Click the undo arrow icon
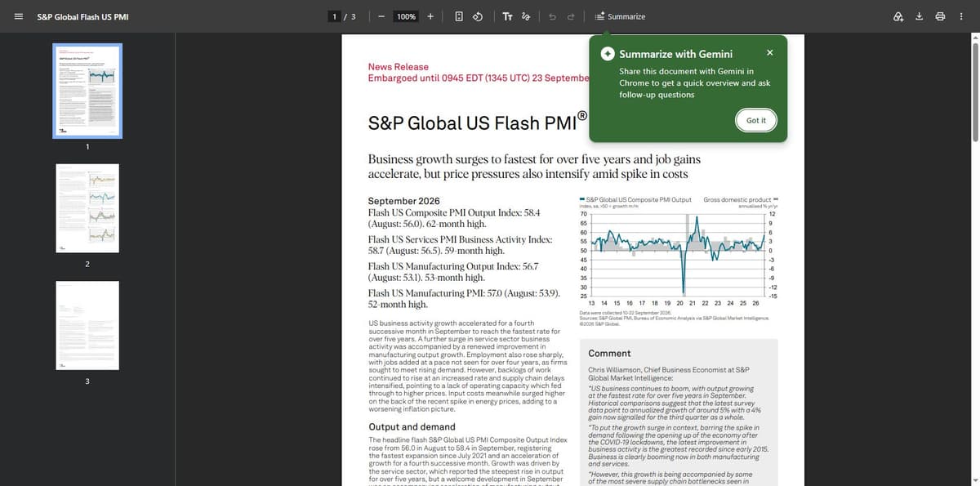 click(x=554, y=16)
